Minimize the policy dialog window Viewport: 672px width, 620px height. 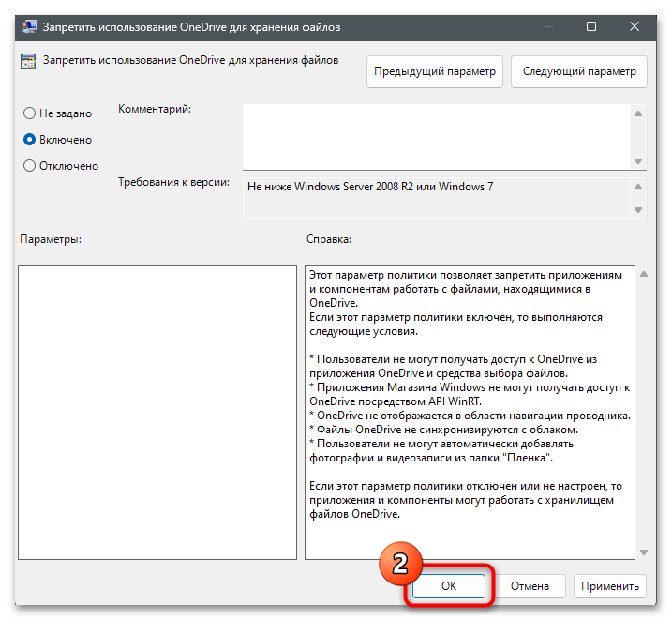(549, 26)
